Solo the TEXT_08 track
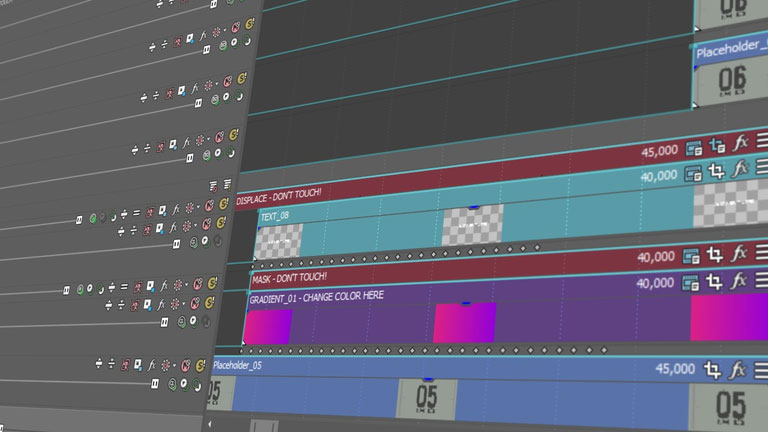The height and width of the screenshot is (432, 768). (x=221, y=222)
